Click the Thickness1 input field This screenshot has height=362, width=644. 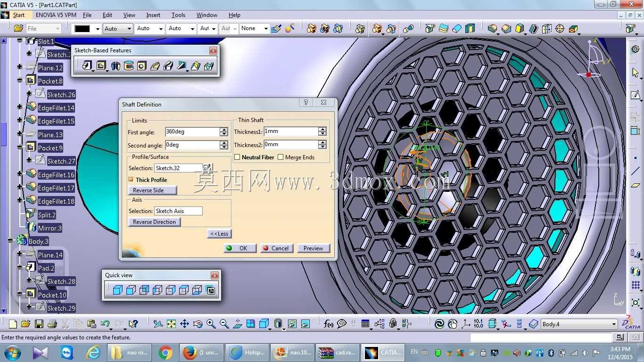pyautogui.click(x=291, y=132)
